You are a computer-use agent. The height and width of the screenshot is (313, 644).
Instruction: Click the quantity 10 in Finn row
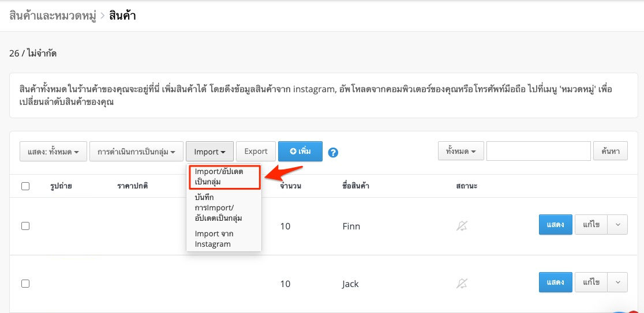(285, 226)
